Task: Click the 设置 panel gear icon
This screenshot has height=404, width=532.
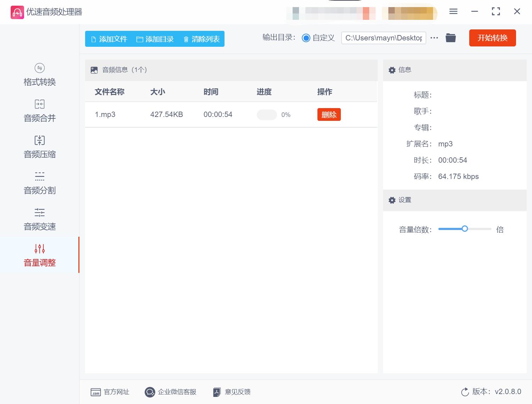Action: coord(392,200)
